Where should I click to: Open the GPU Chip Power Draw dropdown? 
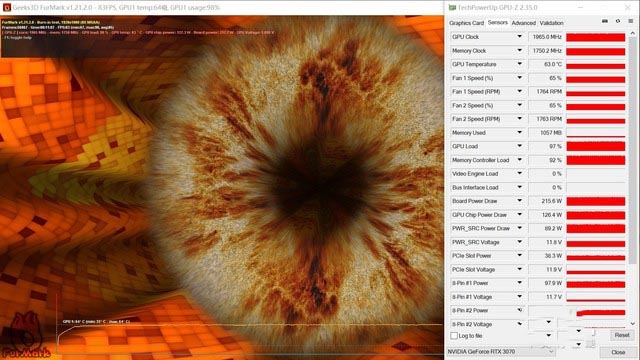click(x=520, y=215)
